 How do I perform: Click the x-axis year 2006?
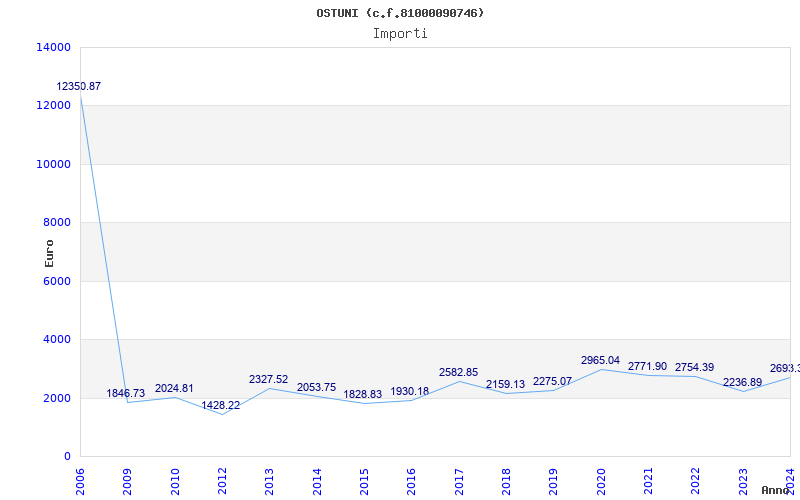(80, 482)
